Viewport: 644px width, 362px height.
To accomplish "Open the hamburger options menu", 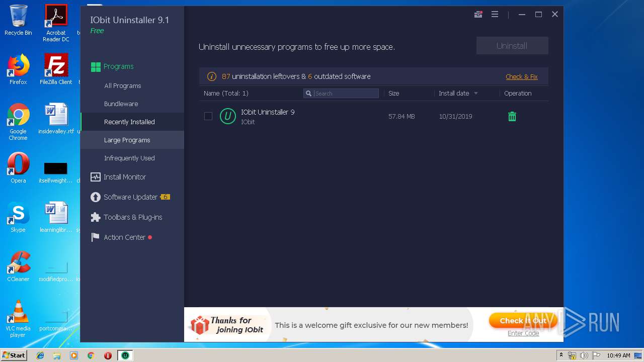I will click(495, 15).
